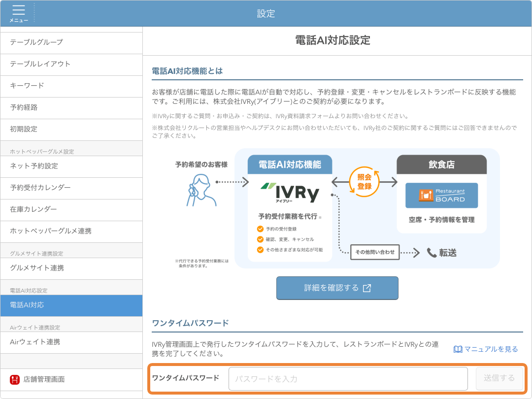
Task: Open the マニュアルを見る link
Action: pyautogui.click(x=491, y=349)
